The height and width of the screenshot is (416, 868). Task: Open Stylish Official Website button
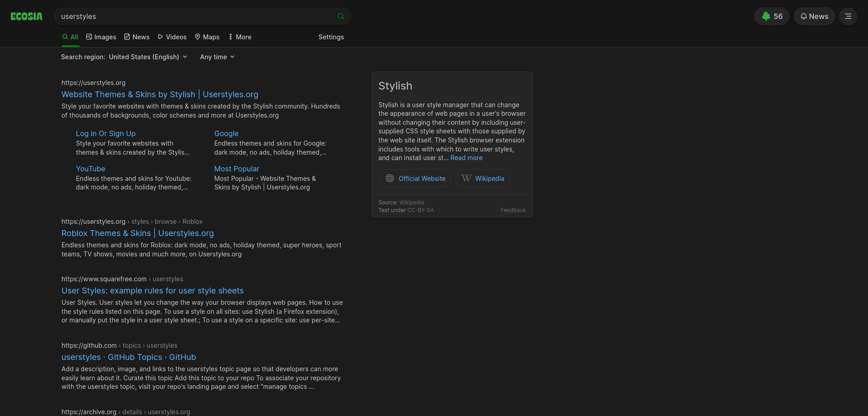coord(415,179)
